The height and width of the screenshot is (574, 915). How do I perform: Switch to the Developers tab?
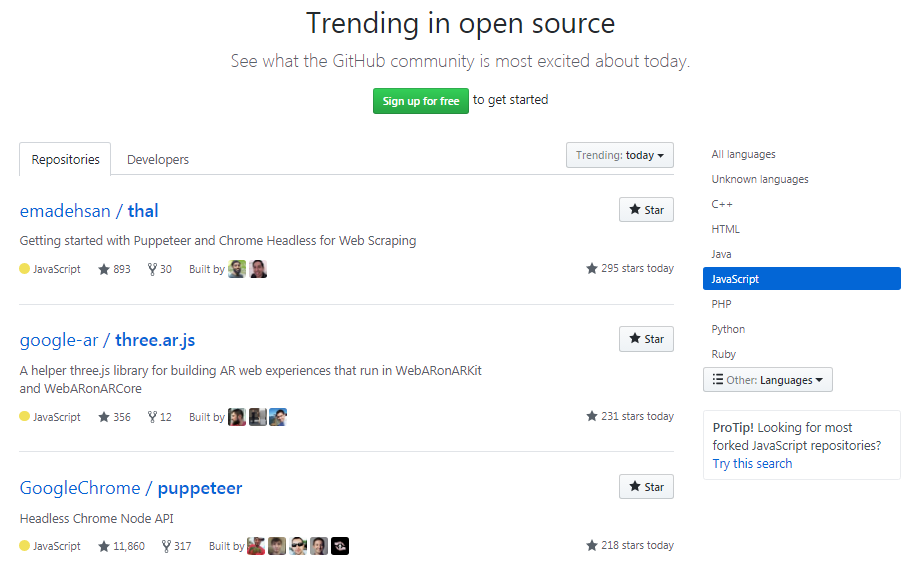click(x=158, y=160)
